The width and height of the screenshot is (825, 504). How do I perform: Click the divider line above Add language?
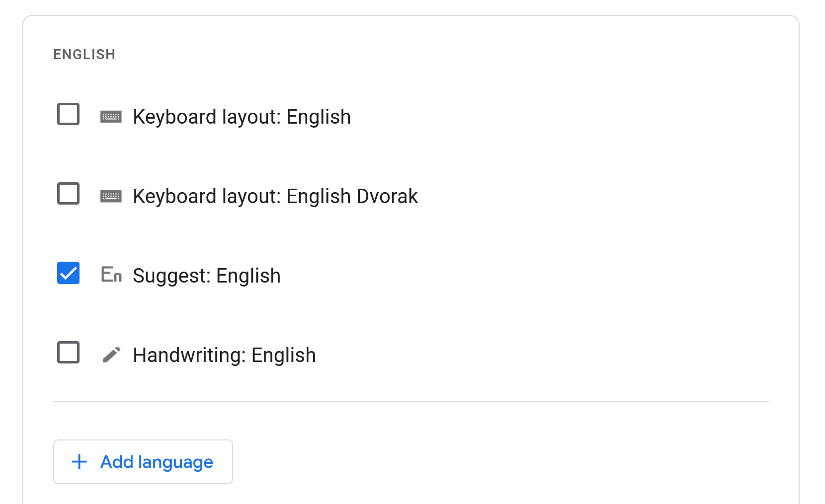[x=411, y=401]
